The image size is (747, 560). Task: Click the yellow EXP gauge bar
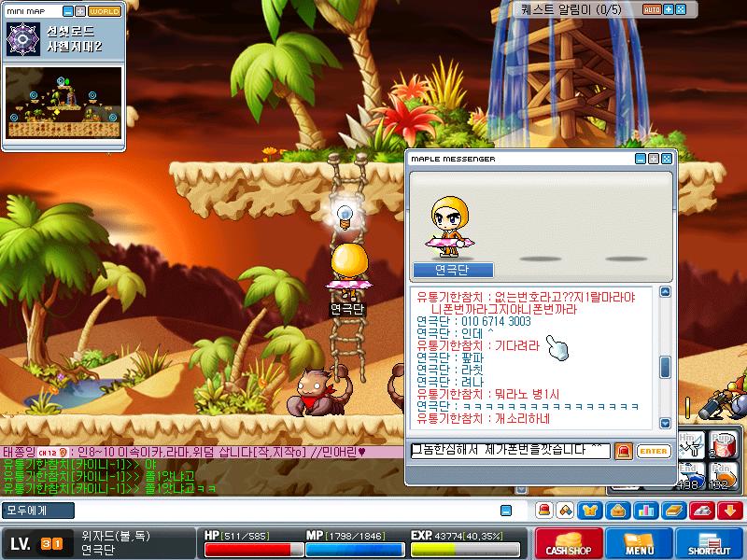[x=465, y=550]
